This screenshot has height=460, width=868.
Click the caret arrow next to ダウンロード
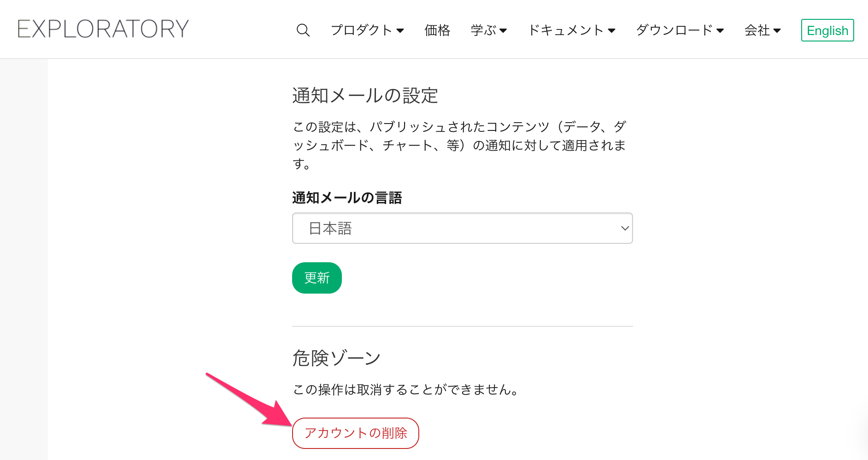pyautogui.click(x=721, y=31)
